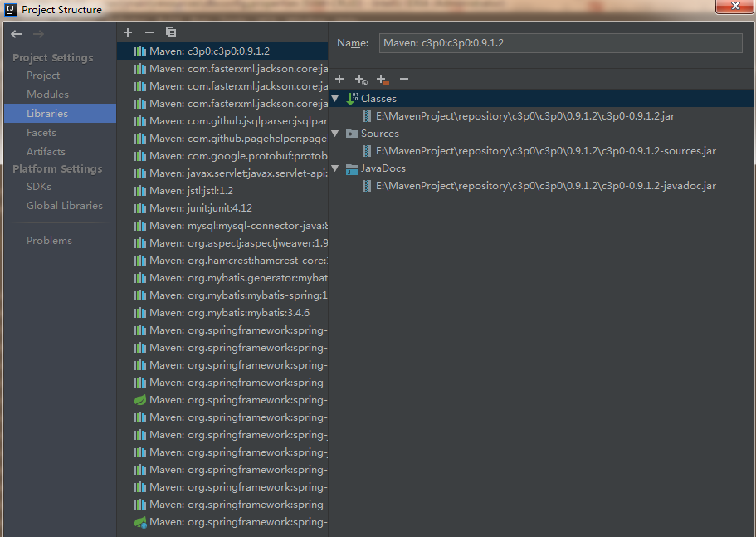This screenshot has width=756, height=537.
Task: Select Maven: c3p0:c3p0:0.9.1.2 library
Action: [222, 51]
